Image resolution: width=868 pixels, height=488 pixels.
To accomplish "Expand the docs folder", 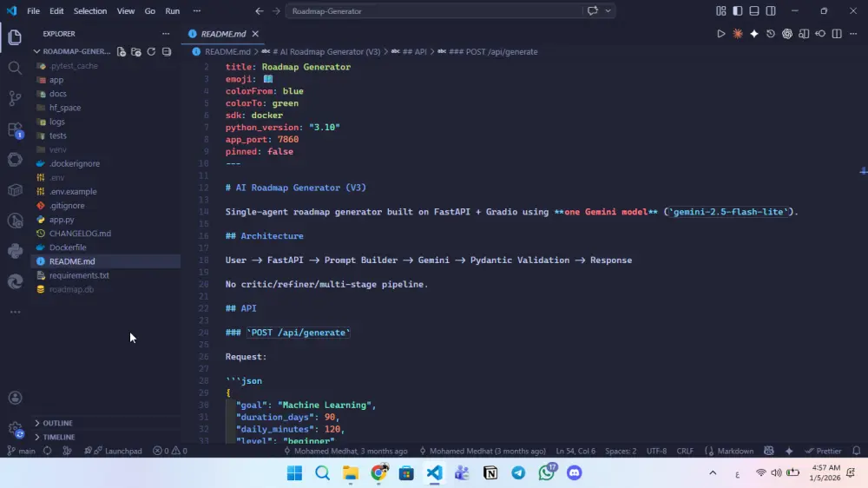I will coord(57,94).
